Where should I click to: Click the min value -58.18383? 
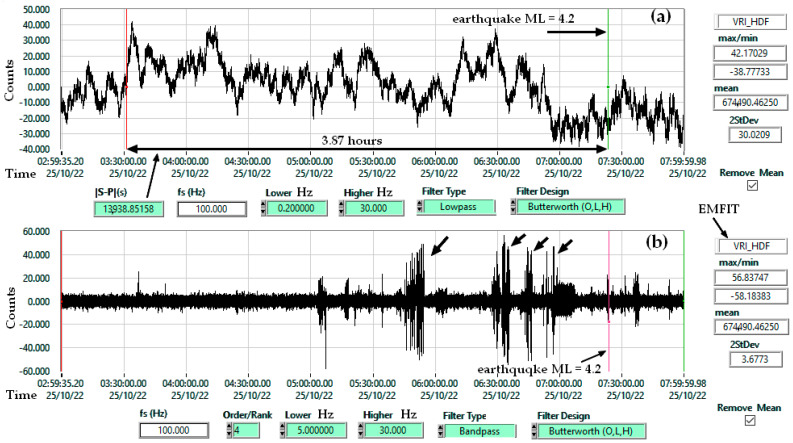pyautogui.click(x=751, y=296)
